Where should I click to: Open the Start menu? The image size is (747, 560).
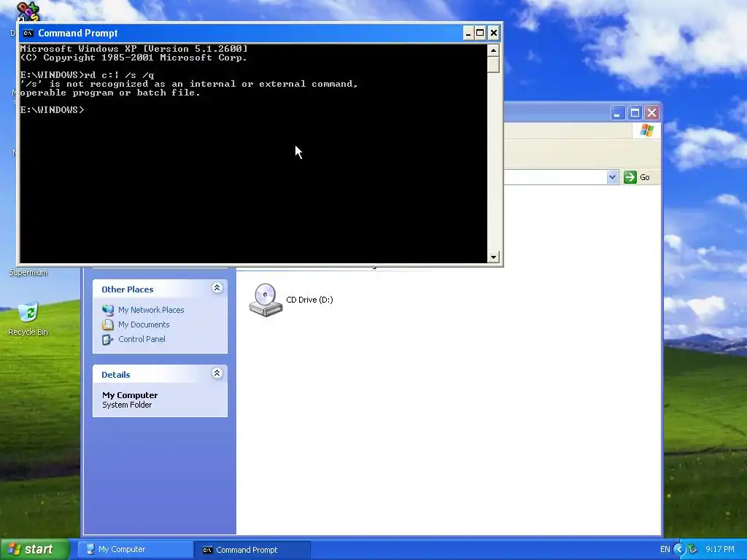point(35,549)
